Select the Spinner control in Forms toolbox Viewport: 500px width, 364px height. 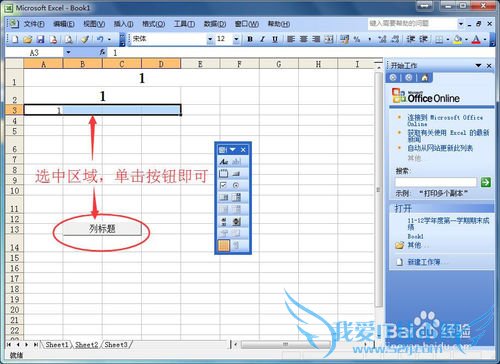coord(236,222)
